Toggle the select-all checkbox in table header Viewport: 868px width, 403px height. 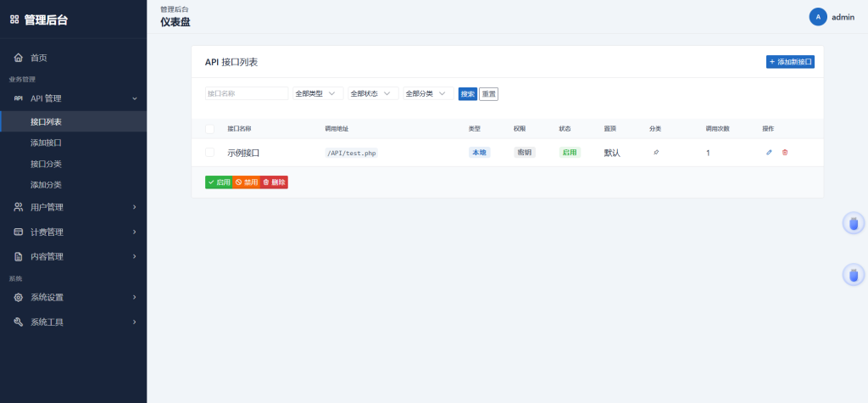(210, 129)
